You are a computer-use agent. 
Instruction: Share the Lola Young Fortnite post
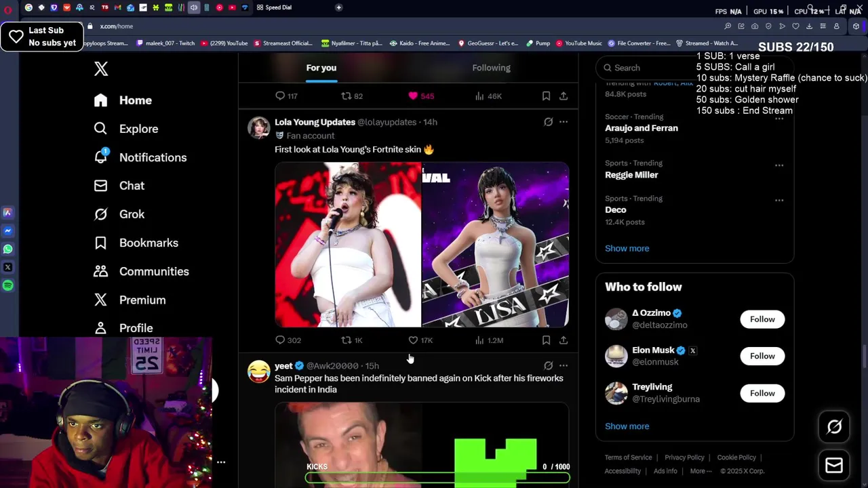coord(564,340)
